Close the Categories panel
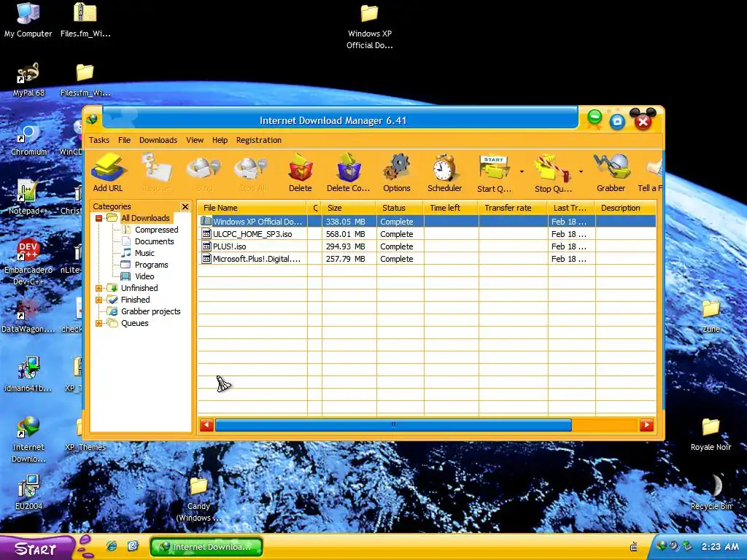747x560 pixels. point(185,206)
